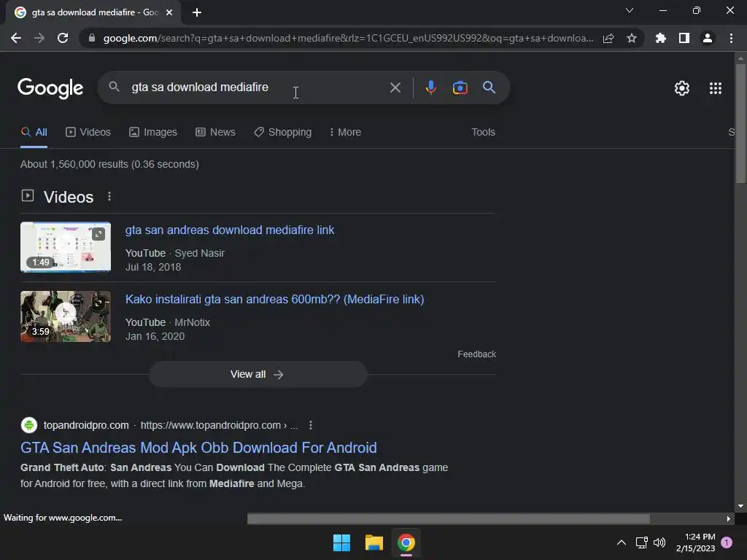Open the Google apps grid
Viewport: 747px width, 560px height.
point(715,88)
